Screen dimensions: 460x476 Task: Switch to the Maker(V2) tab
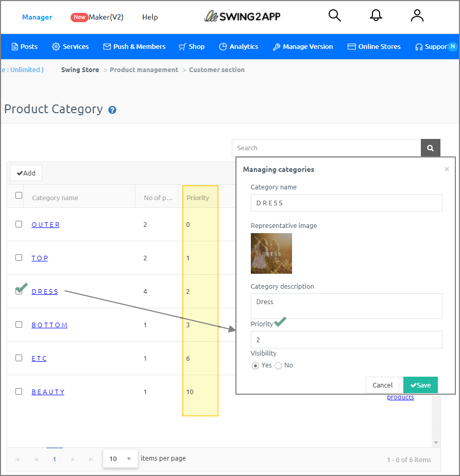point(105,17)
